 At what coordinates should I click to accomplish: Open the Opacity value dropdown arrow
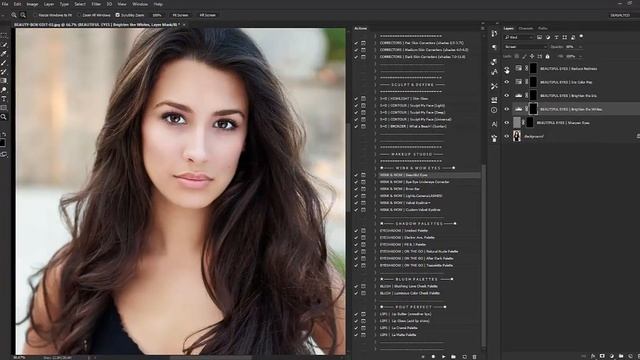580,47
